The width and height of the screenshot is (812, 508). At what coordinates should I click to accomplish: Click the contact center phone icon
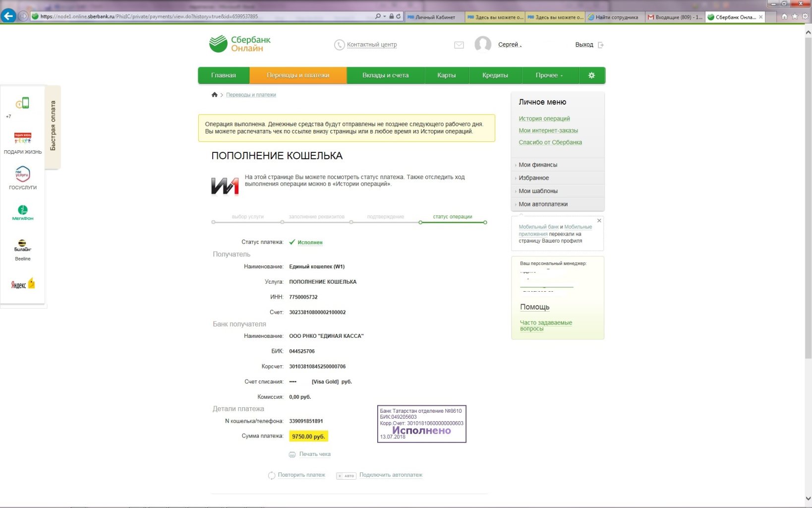339,45
